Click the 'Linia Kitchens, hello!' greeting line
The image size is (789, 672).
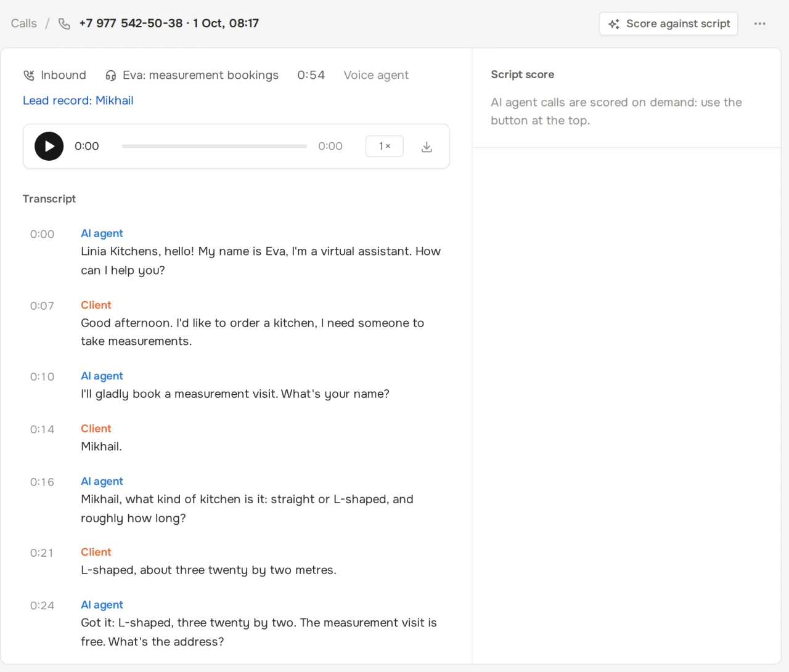click(x=261, y=261)
